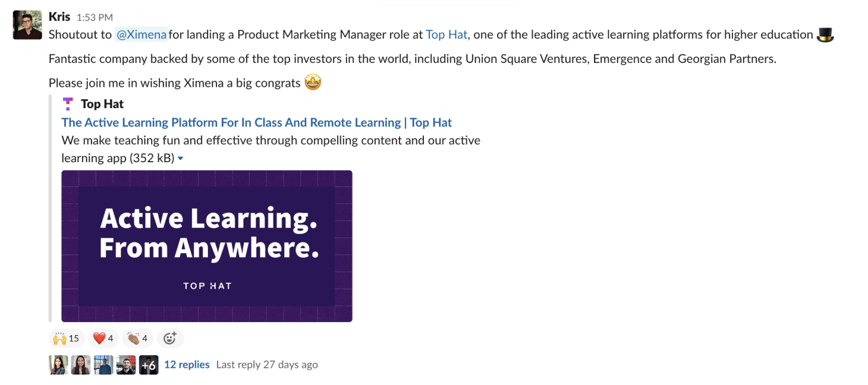Click the top hat emoji
The height and width of the screenshot is (385, 868).
(825, 35)
